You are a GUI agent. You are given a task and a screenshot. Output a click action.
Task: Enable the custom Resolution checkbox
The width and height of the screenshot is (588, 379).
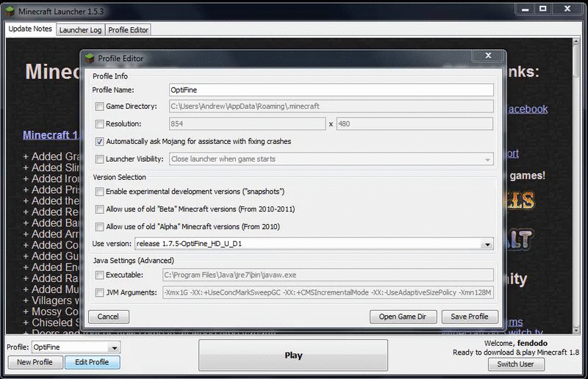[x=99, y=124]
